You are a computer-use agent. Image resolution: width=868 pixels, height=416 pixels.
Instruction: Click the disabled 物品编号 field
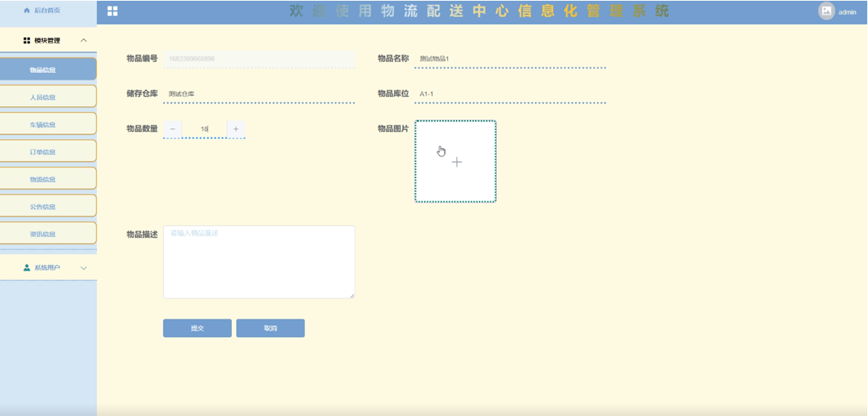coord(259,58)
